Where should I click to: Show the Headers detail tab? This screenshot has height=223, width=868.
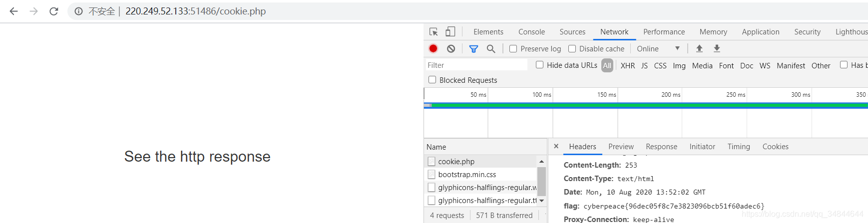tap(582, 146)
